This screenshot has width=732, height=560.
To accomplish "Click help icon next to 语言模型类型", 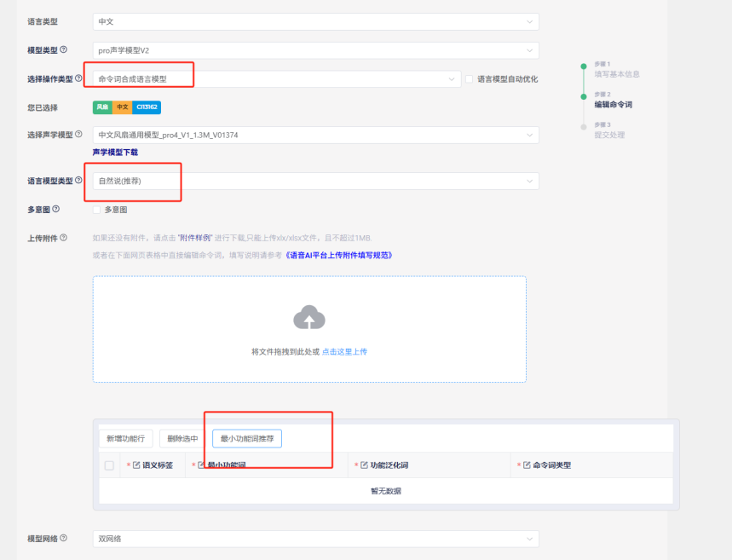I will coord(78,181).
